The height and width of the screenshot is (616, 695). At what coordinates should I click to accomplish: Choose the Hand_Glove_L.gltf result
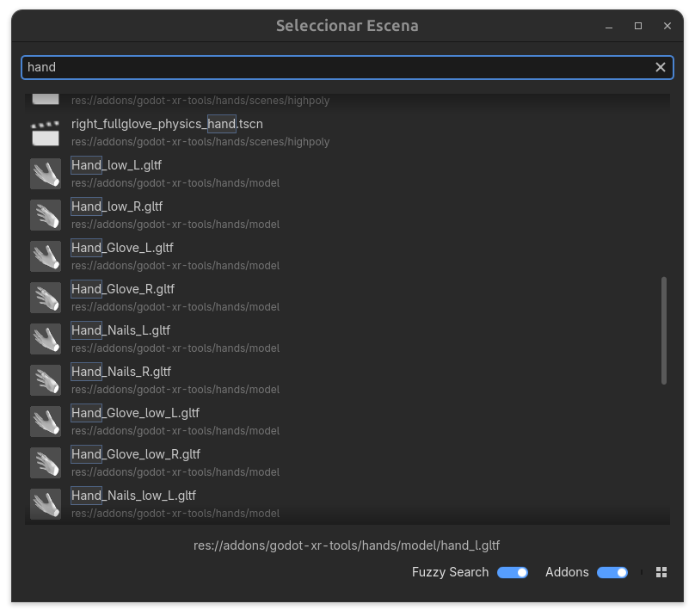coord(122,248)
